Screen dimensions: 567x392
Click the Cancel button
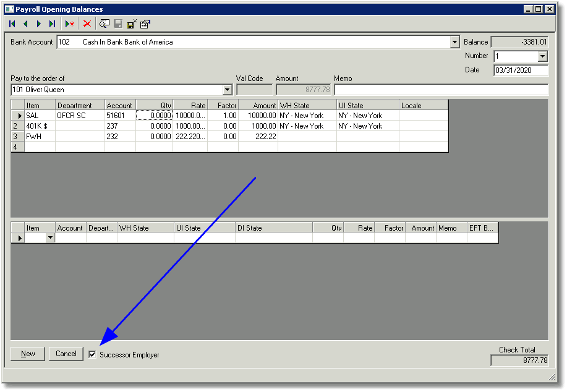coord(66,354)
